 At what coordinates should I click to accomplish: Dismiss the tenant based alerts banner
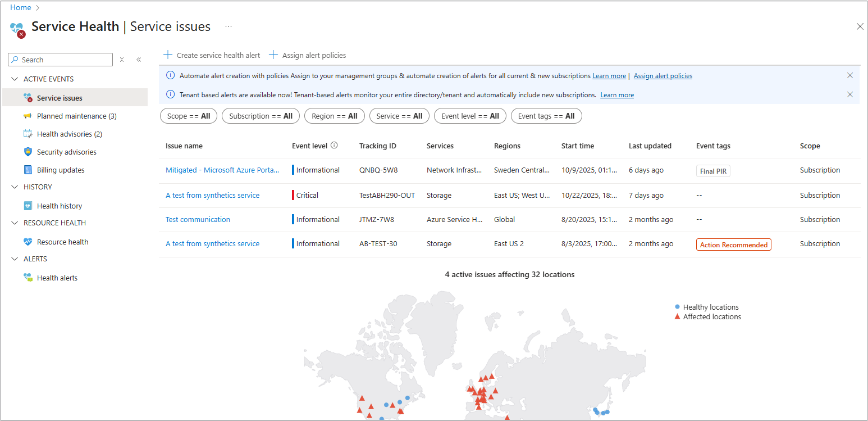tap(849, 94)
